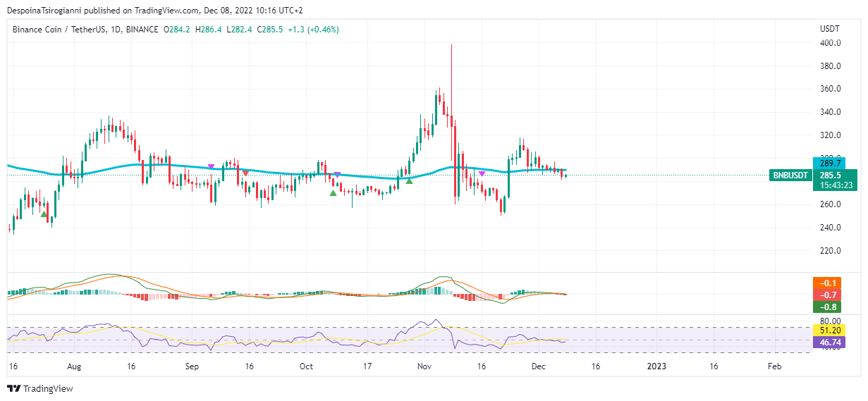Viewport: 868px width, 401px height.
Task: Open the Binance Coin / TetherUS symbol title
Action: click(x=60, y=30)
